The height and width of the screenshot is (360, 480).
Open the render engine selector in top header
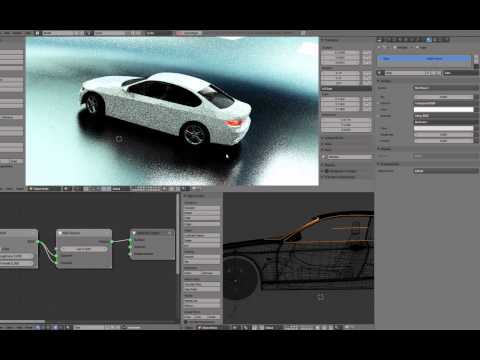pyautogui.click(x=188, y=33)
